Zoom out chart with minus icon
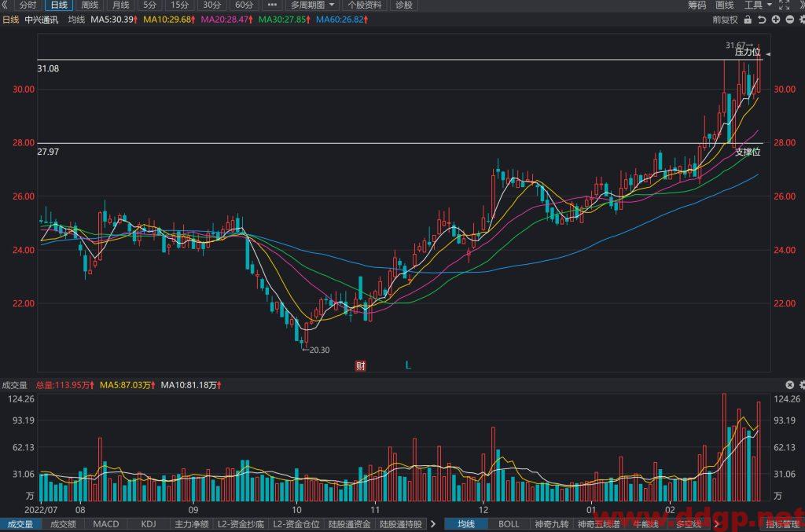 (x=789, y=20)
